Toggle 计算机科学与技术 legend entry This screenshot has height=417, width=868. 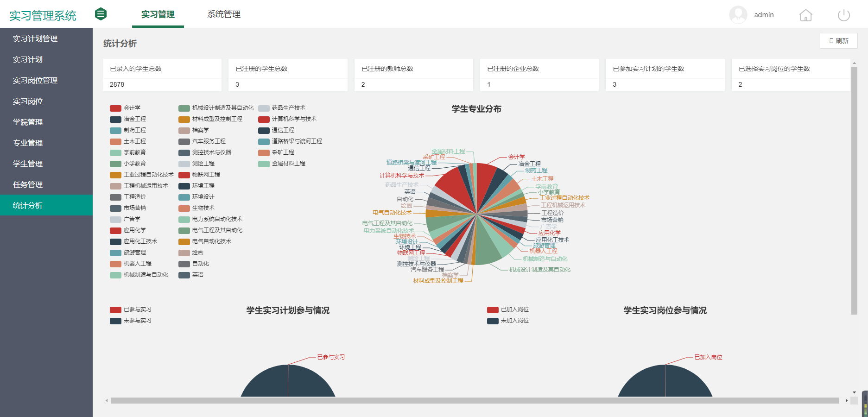[x=287, y=119]
